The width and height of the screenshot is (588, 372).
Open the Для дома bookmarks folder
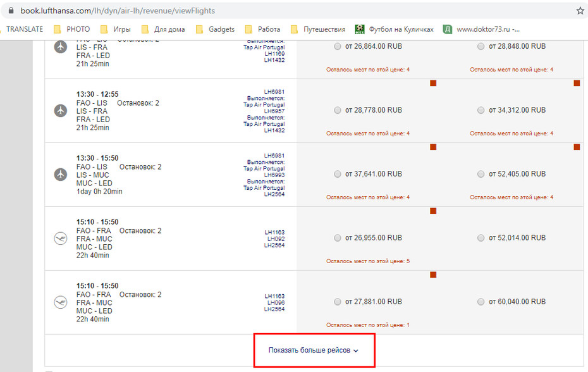(163, 29)
